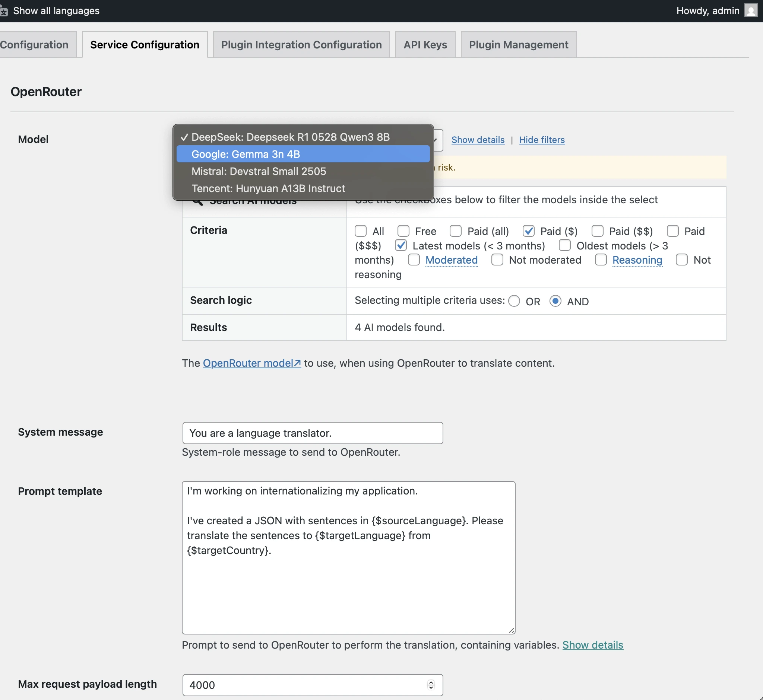Select Google: Gemma 3n 4B option
This screenshot has width=763, height=700.
(246, 154)
